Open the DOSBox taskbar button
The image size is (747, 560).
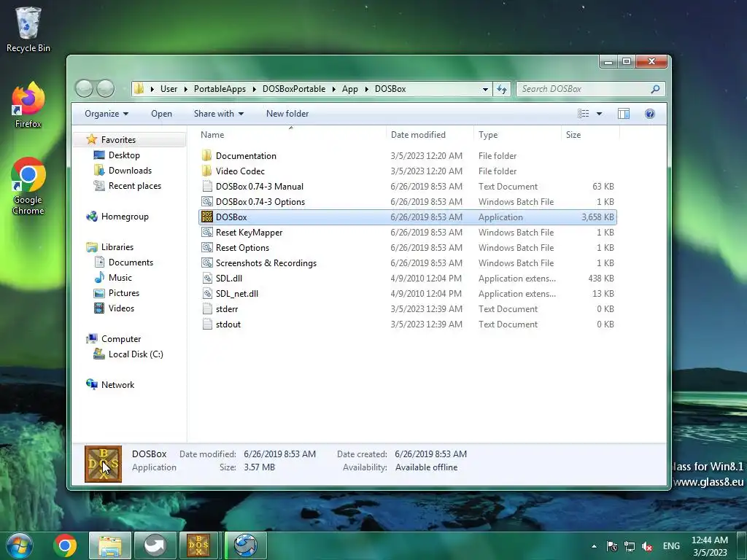pos(198,545)
